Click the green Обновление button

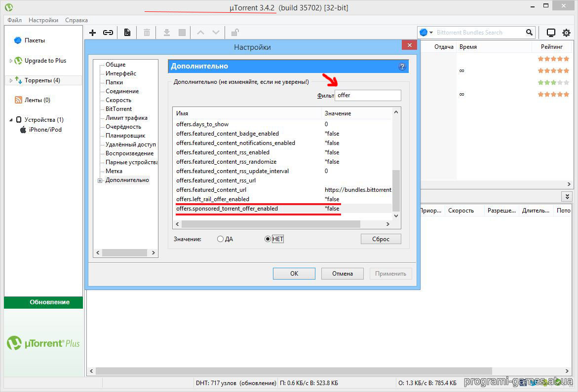tap(43, 302)
